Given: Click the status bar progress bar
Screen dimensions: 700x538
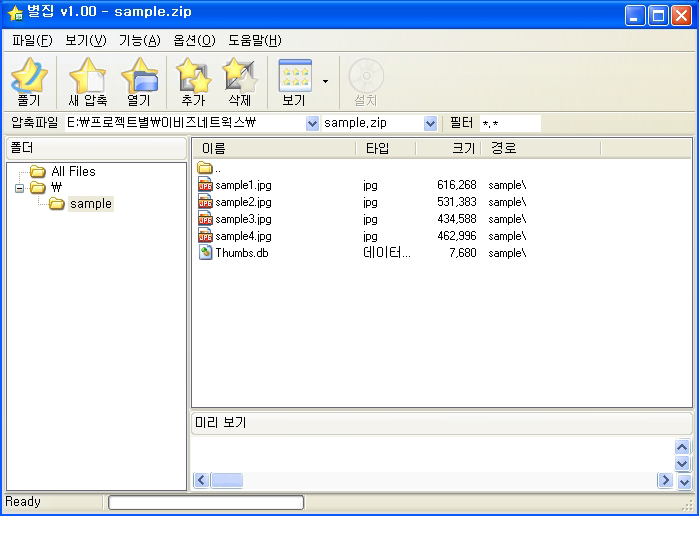Looking at the screenshot, I should click(x=206, y=502).
